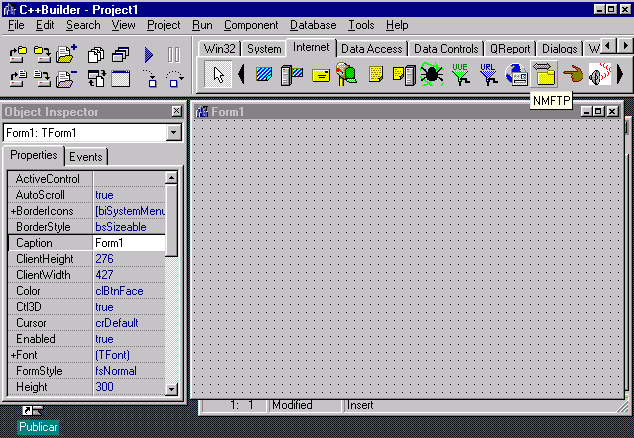Select the baseball speaker component
This screenshot has width=634, height=438.
(600, 74)
